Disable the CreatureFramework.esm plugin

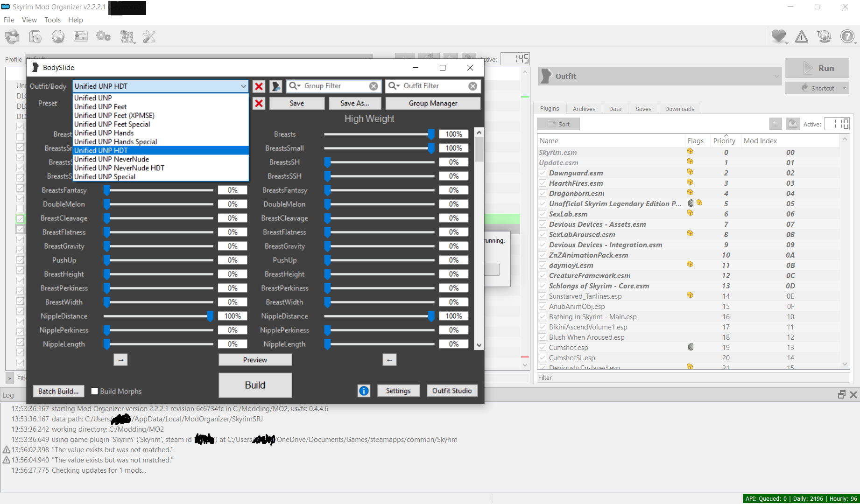(543, 275)
